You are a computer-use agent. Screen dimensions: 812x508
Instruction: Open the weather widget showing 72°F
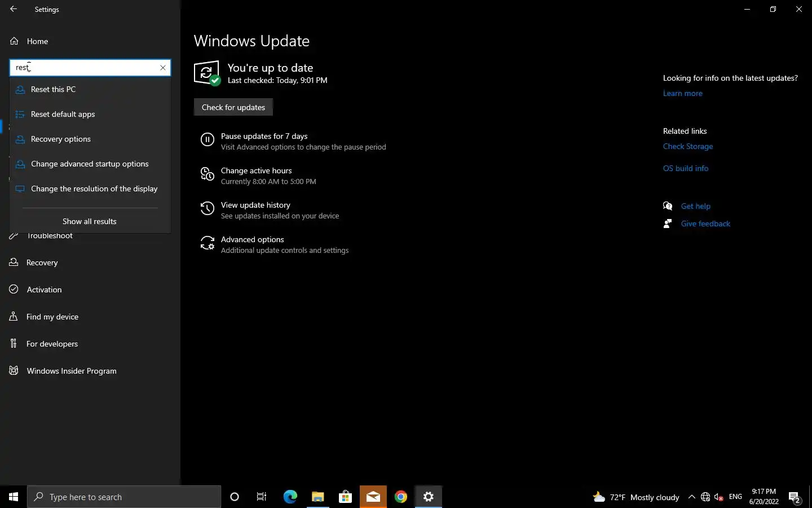tap(636, 497)
